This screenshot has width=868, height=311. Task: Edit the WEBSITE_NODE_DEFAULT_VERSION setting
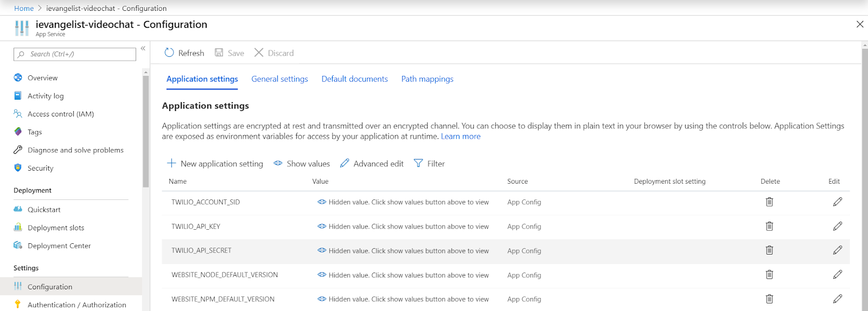(x=838, y=274)
